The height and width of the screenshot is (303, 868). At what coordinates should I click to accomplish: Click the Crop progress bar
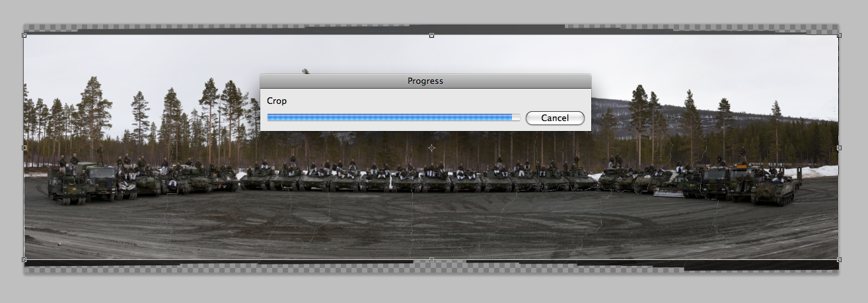tap(394, 117)
